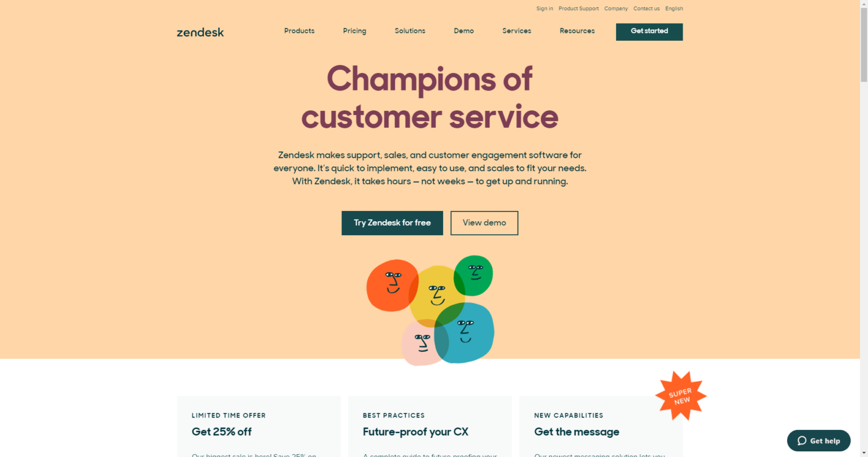Click the SUPER NEW starburst badge
868x457 pixels.
click(x=680, y=395)
